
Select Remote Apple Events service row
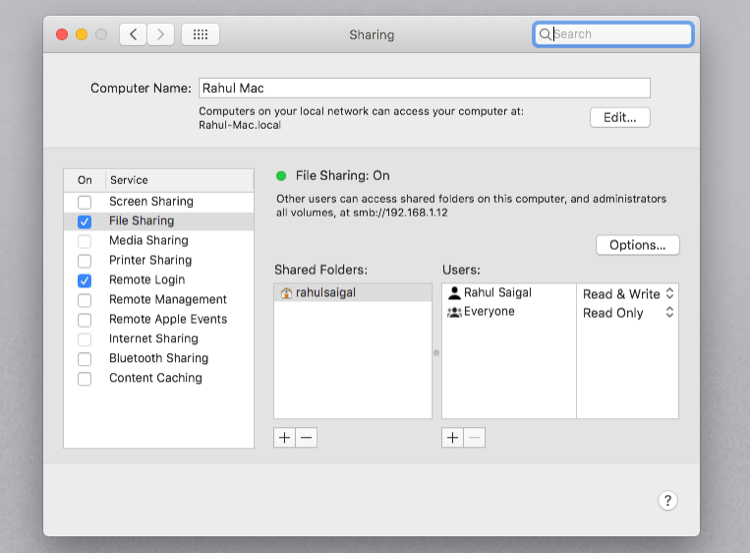(159, 320)
